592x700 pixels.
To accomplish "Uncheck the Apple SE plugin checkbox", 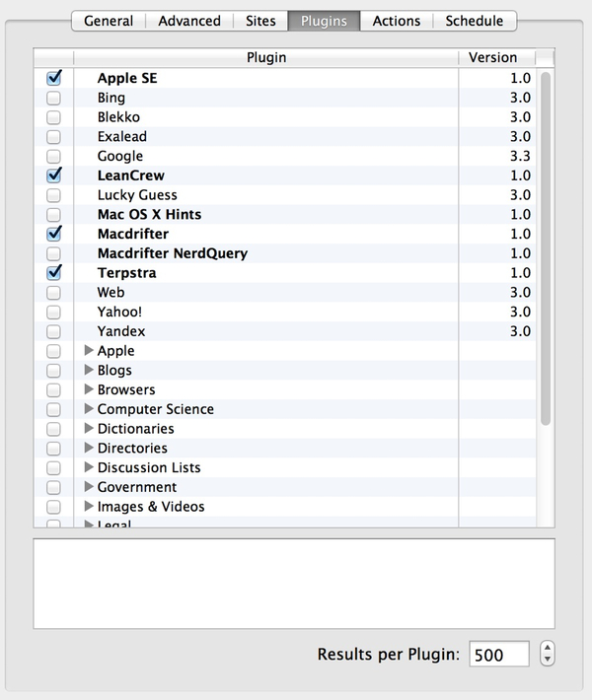I will [x=53, y=78].
